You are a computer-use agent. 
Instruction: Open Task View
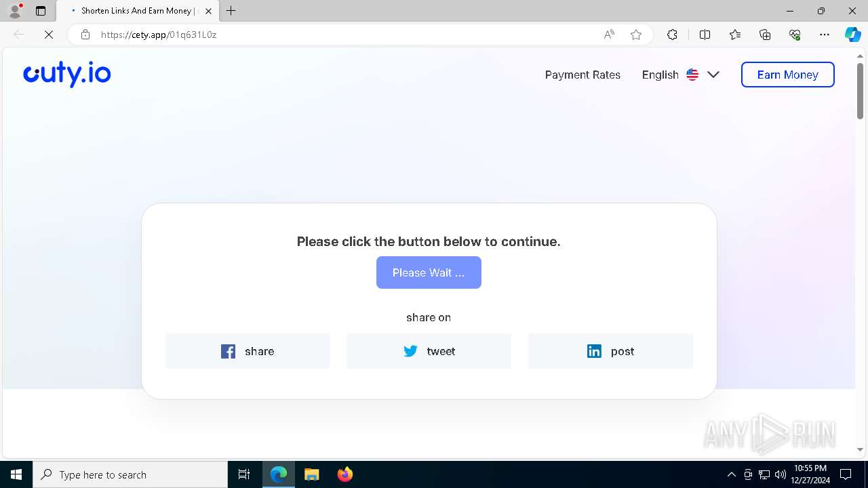(244, 474)
